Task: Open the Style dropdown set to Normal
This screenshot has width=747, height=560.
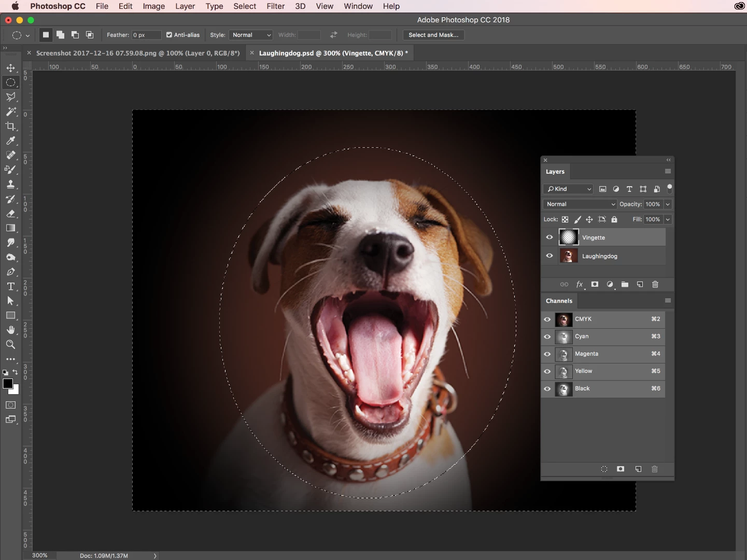Action: 251,35
